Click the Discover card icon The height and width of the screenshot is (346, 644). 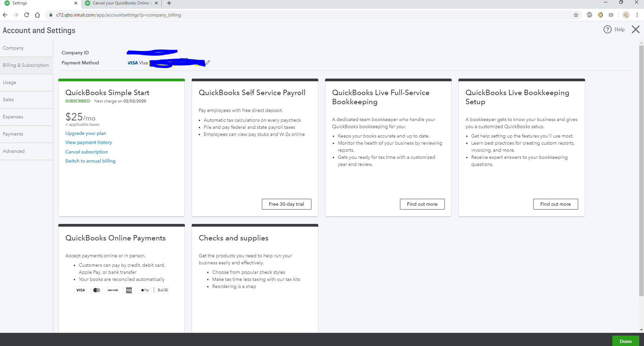(x=113, y=290)
